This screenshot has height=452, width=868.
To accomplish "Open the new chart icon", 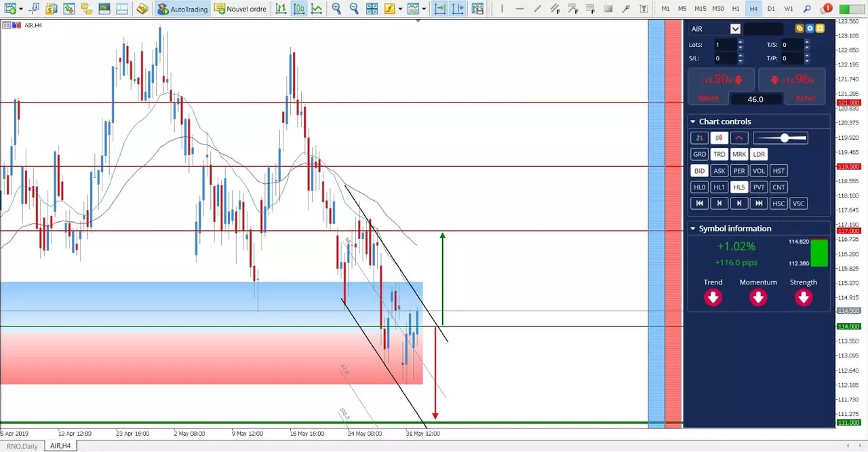I will (9, 9).
